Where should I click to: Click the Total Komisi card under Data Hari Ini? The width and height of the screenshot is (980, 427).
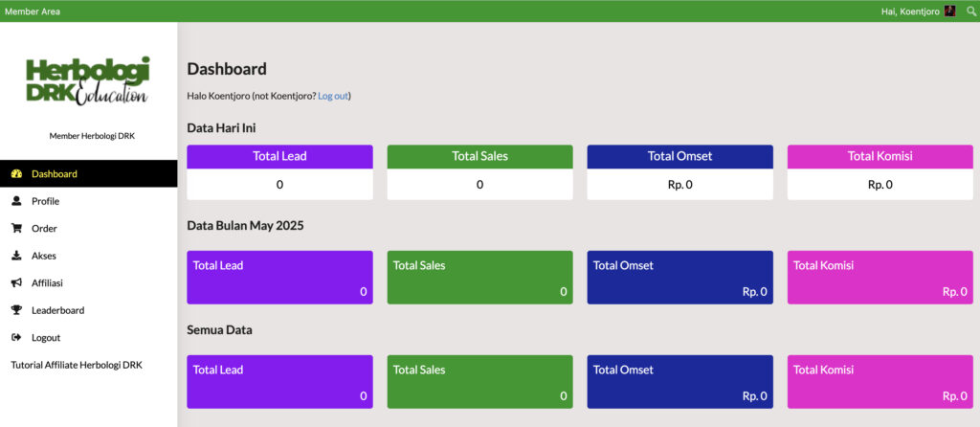tap(880, 172)
